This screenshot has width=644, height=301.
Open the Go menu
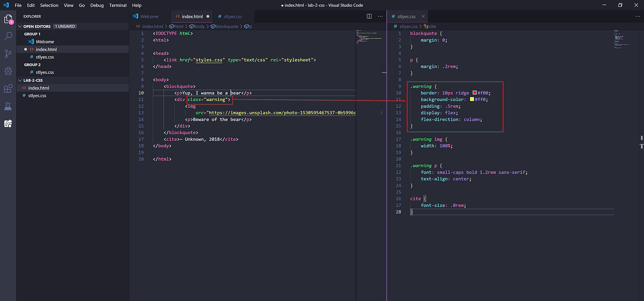coord(82,5)
